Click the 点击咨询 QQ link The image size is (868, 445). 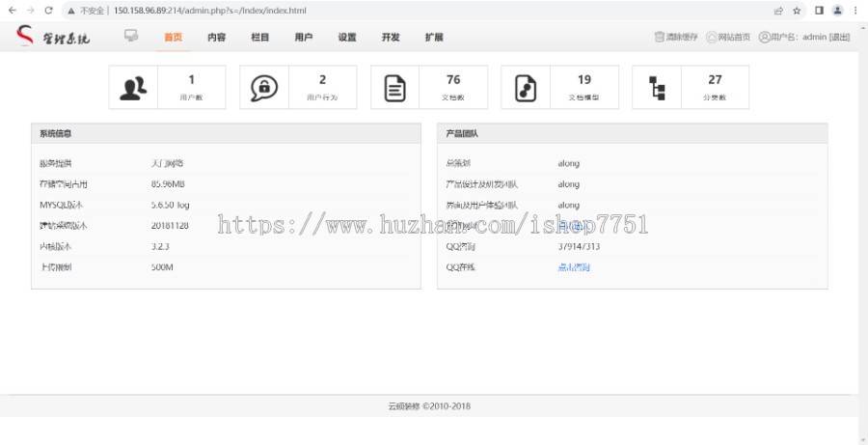coord(574,267)
